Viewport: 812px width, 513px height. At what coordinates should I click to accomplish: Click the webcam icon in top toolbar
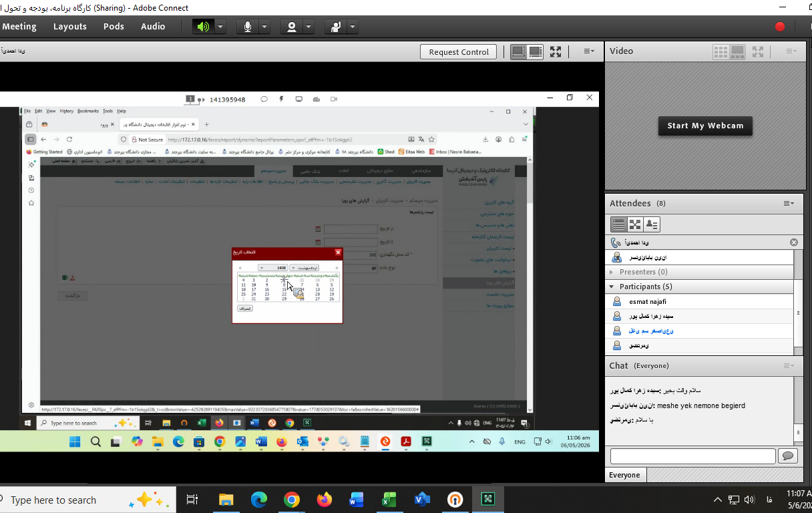292,27
